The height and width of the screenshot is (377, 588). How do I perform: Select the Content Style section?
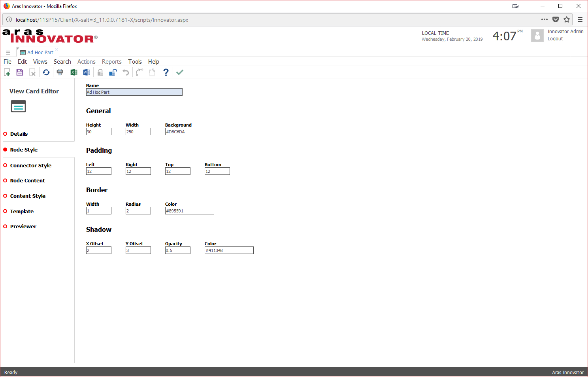pyautogui.click(x=28, y=196)
